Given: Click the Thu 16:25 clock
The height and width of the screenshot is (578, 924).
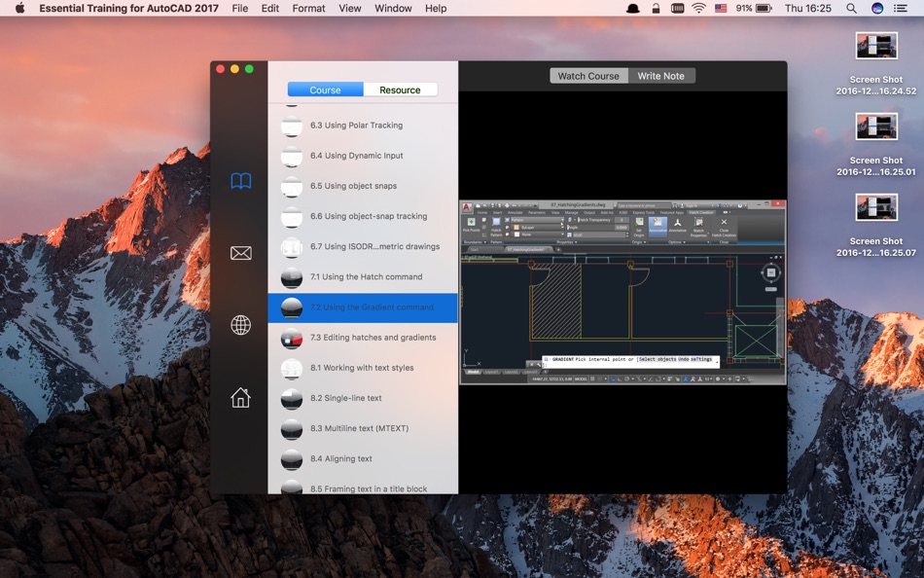Looking at the screenshot, I should (808, 8).
